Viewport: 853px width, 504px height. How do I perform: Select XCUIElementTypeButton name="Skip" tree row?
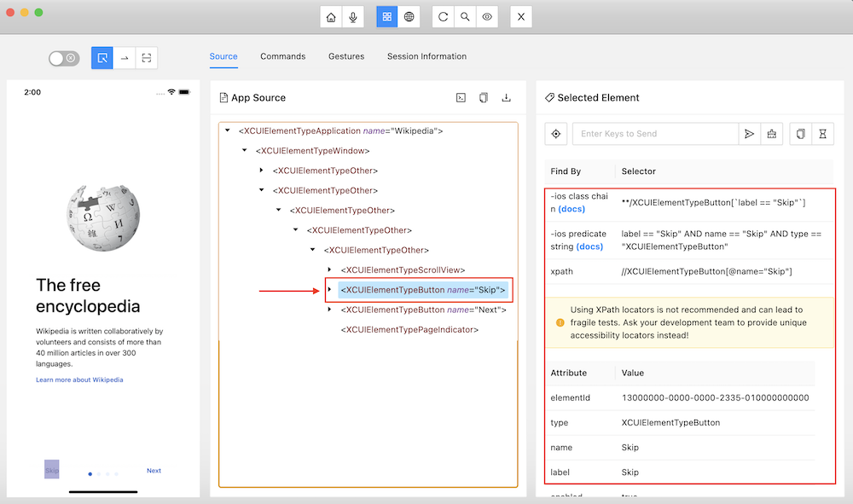[x=423, y=290]
